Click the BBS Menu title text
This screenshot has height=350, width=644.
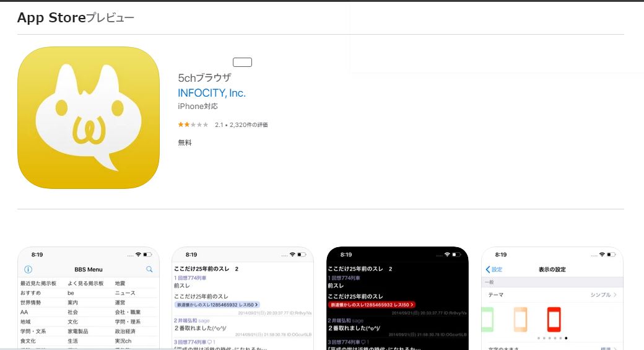point(89,269)
